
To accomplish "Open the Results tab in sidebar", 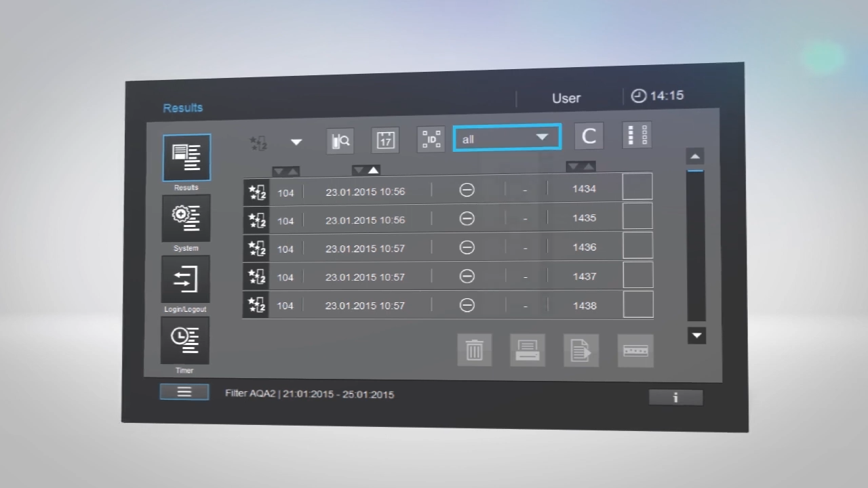I will [186, 157].
